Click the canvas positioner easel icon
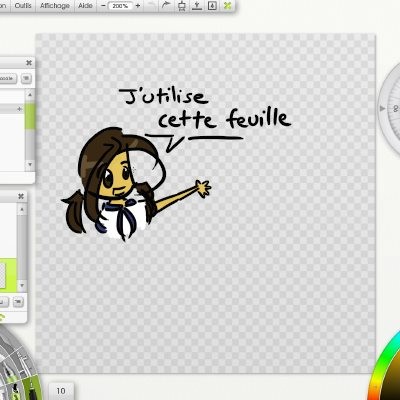The height and width of the screenshot is (400, 400). point(182,6)
